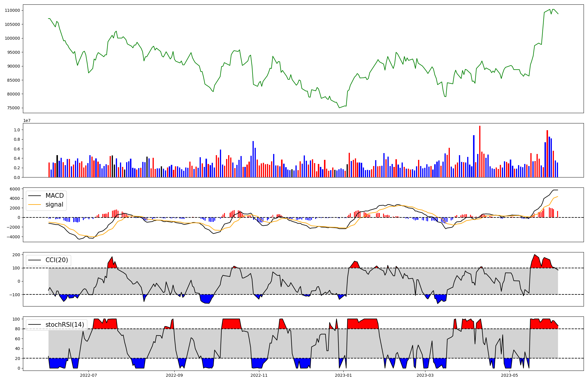Click the MACD legend label

pyautogui.click(x=54, y=196)
